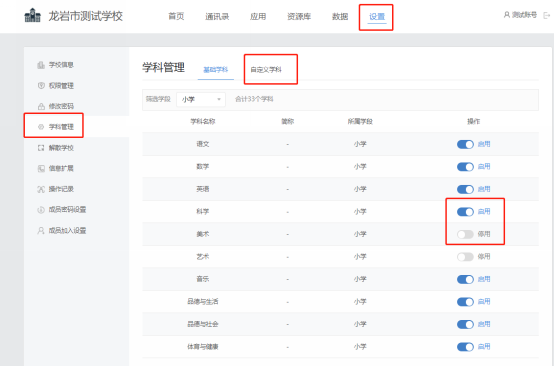The width and height of the screenshot is (554, 366).
Task: Click the 信息扩展 sidebar icon
Action: (x=41, y=169)
